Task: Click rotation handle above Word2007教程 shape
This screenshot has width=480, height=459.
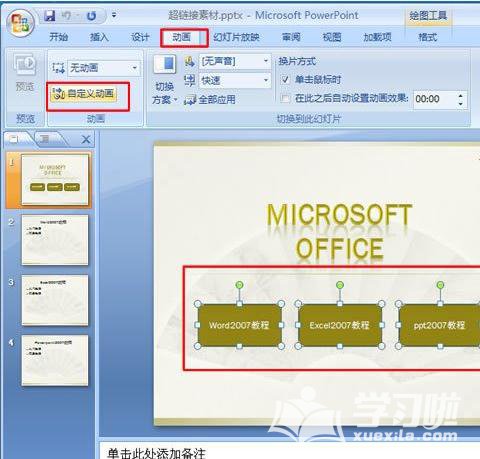Action: 239,285
